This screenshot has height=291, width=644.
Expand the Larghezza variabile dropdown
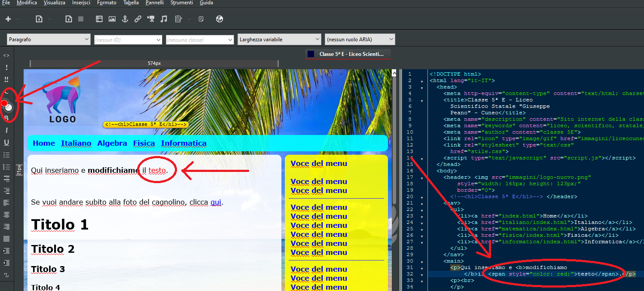point(279,40)
